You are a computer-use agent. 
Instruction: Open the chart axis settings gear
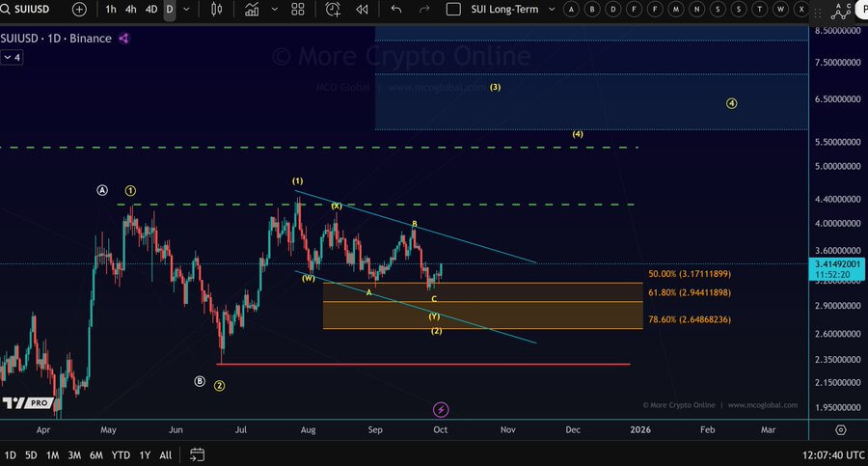coord(841,429)
